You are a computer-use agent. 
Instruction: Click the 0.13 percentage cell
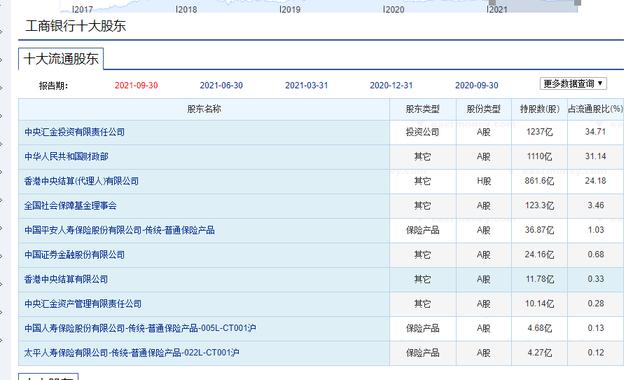tap(596, 328)
